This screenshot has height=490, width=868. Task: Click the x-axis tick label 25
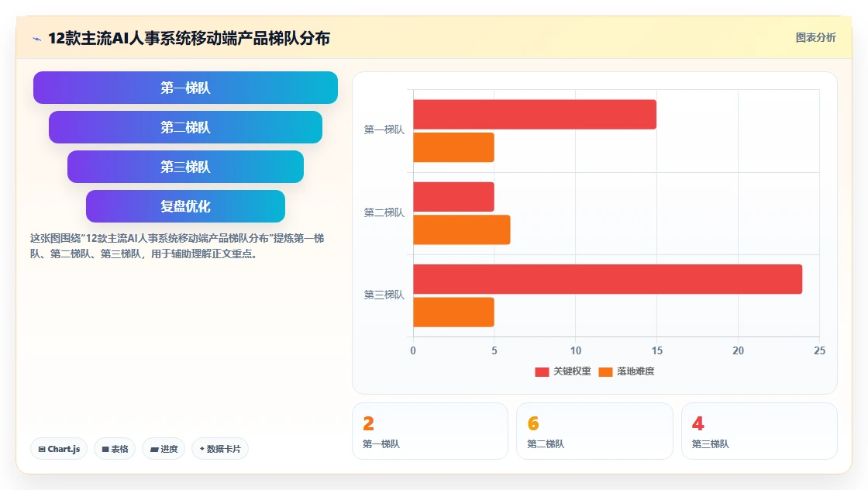point(819,350)
